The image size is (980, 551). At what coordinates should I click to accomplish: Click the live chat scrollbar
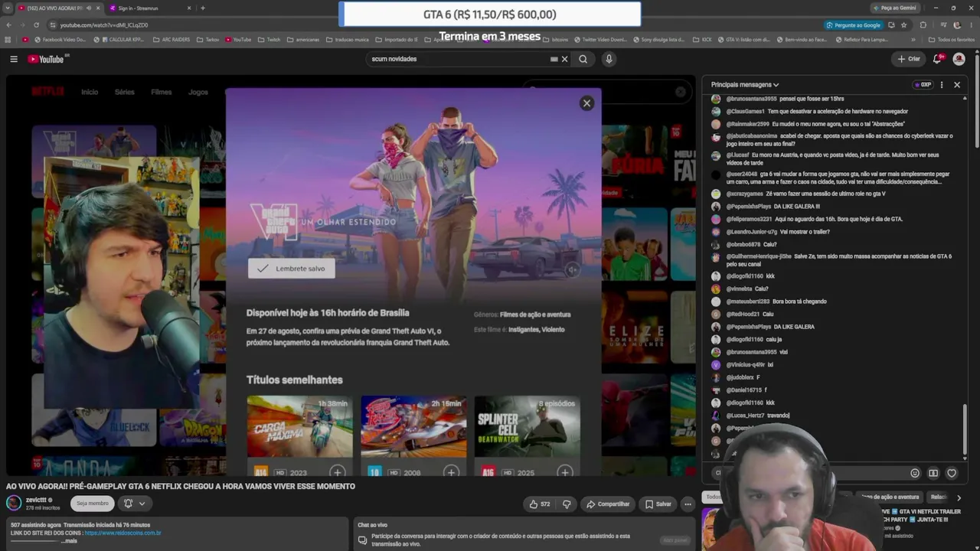click(x=965, y=429)
